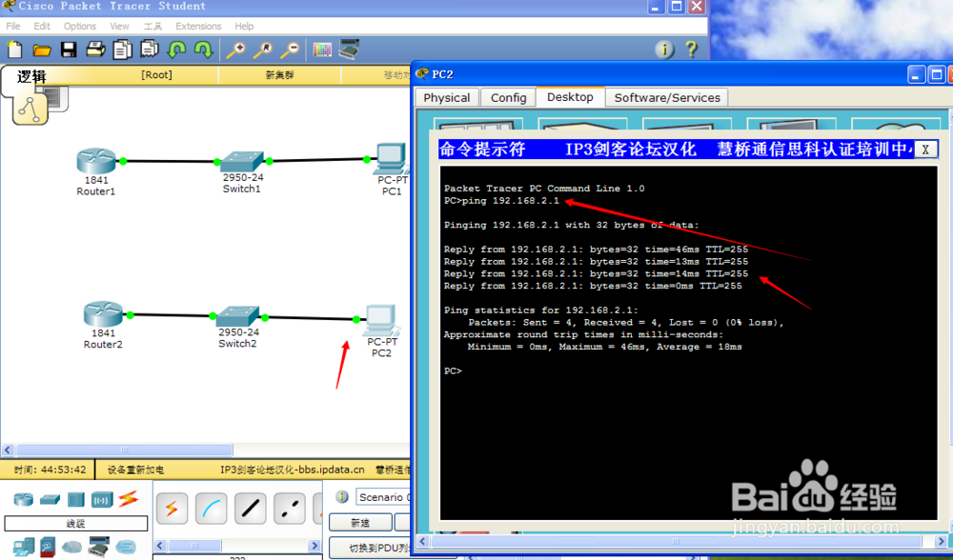Reset zoom with the R magnifier

tap(263, 50)
